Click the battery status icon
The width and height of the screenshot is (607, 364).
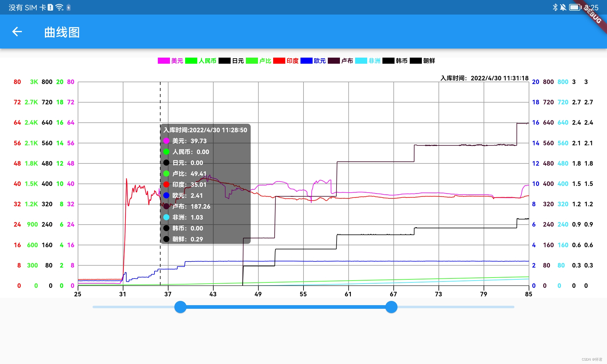point(575,7)
